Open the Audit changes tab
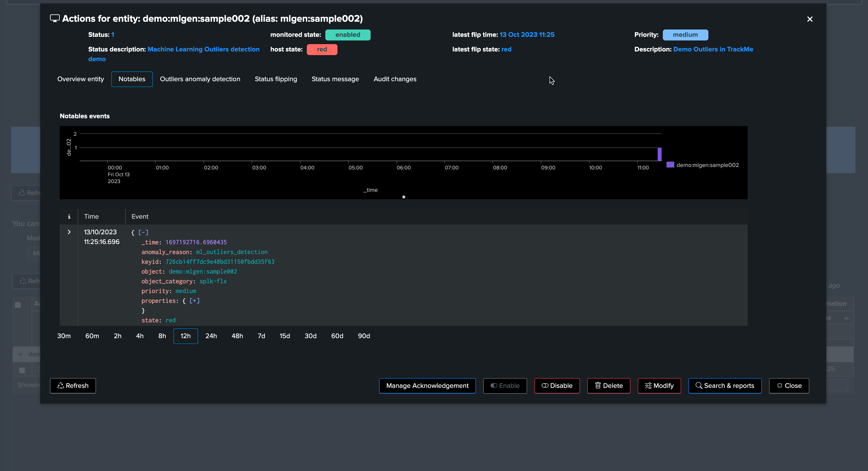The width and height of the screenshot is (868, 471). (395, 79)
